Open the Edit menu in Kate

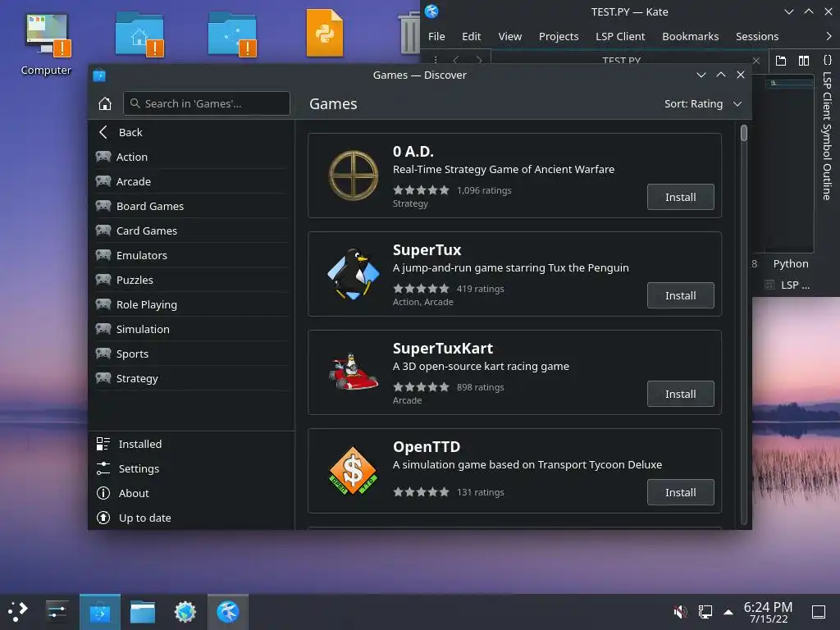pos(471,36)
